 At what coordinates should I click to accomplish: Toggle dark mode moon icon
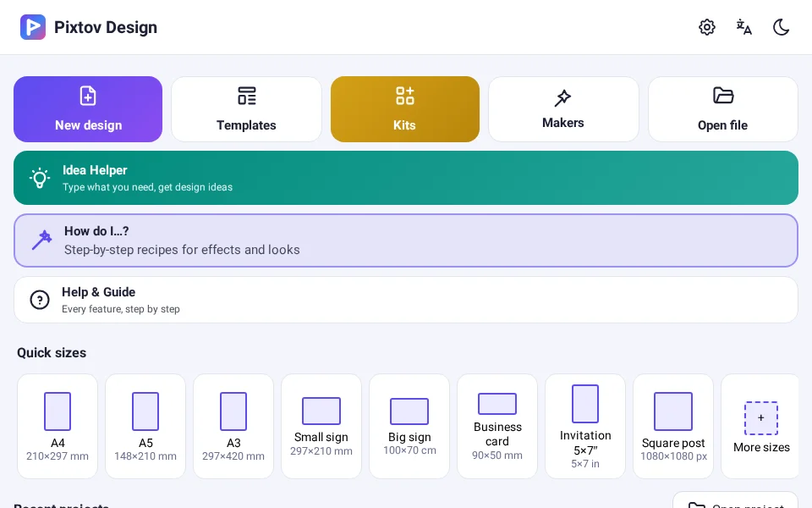[781, 27]
